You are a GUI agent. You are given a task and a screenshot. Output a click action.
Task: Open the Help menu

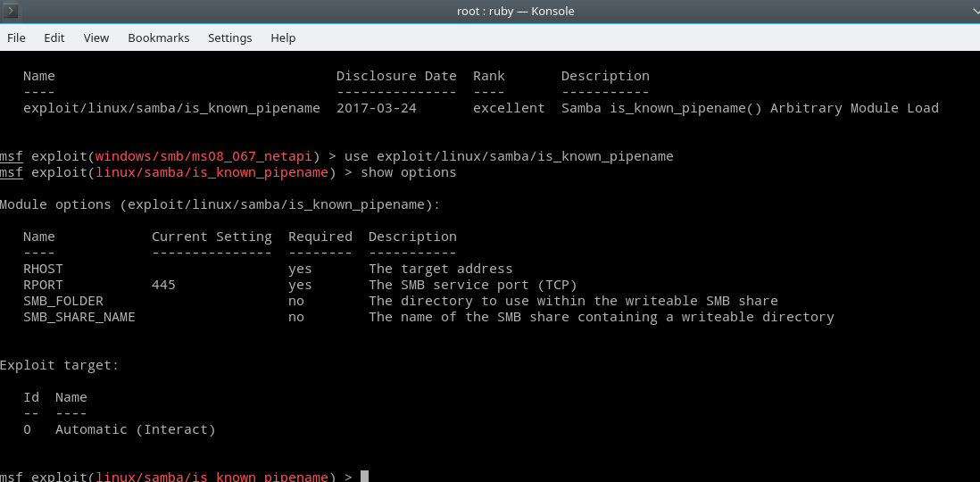[x=283, y=38]
